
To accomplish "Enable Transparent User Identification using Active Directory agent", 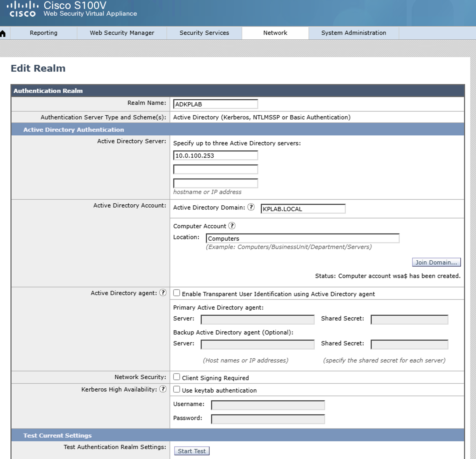I will (x=177, y=293).
